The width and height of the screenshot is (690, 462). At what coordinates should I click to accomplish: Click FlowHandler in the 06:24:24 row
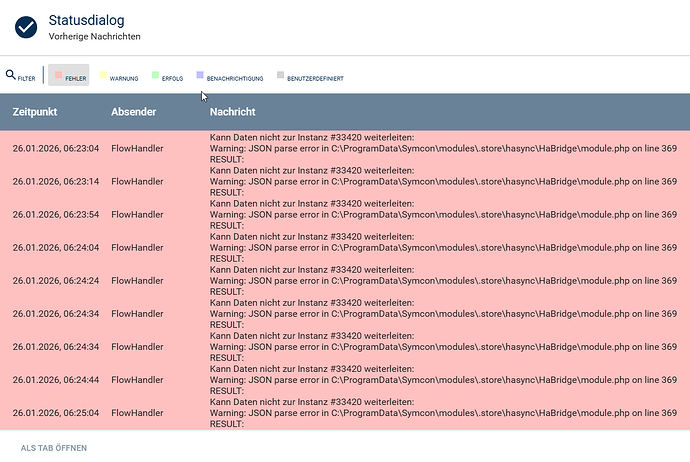[137, 281]
